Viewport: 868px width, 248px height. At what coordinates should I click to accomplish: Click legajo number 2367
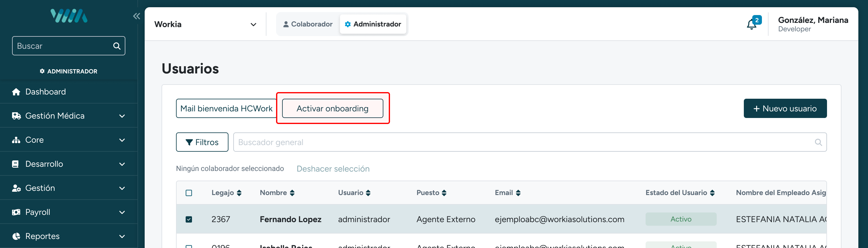(x=221, y=219)
